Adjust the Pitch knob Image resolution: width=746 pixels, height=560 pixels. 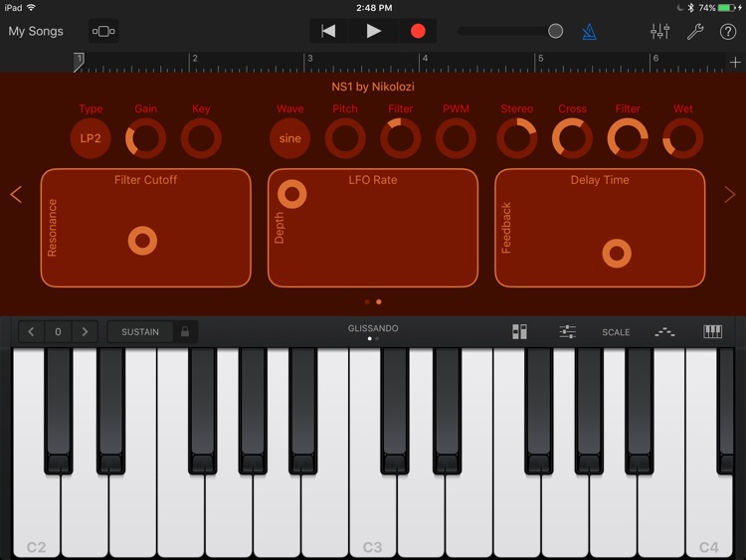[345, 138]
